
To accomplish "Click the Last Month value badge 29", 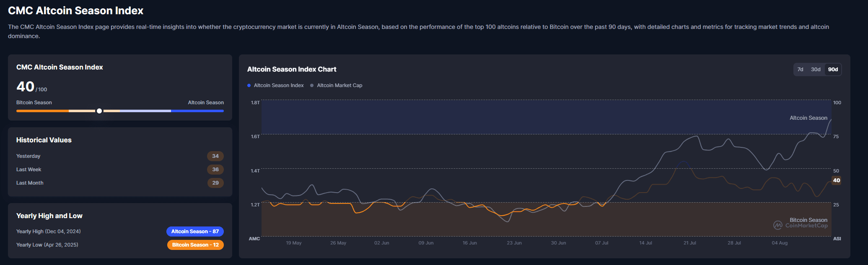I will (215, 183).
